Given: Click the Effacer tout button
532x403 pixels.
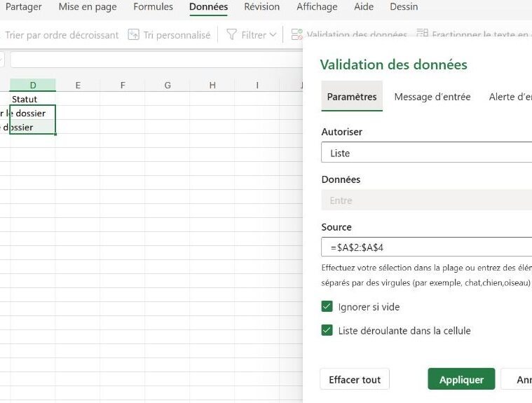Looking at the screenshot, I should pyautogui.click(x=355, y=379).
